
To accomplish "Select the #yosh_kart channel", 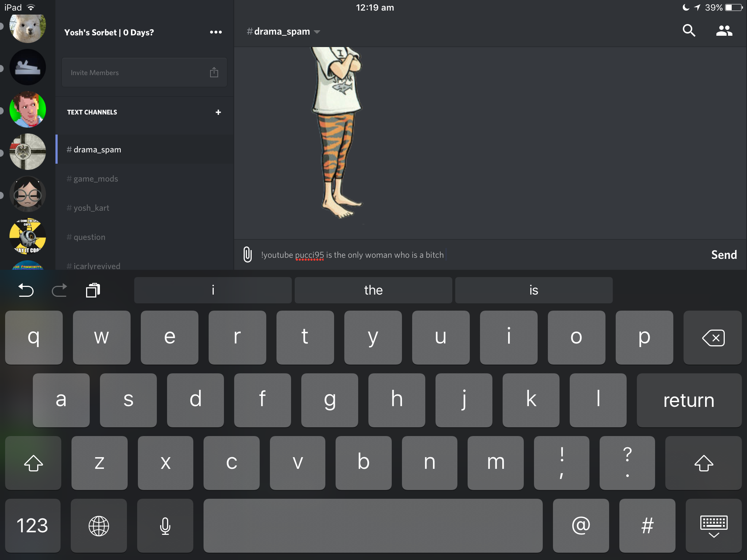I will pos(91,208).
